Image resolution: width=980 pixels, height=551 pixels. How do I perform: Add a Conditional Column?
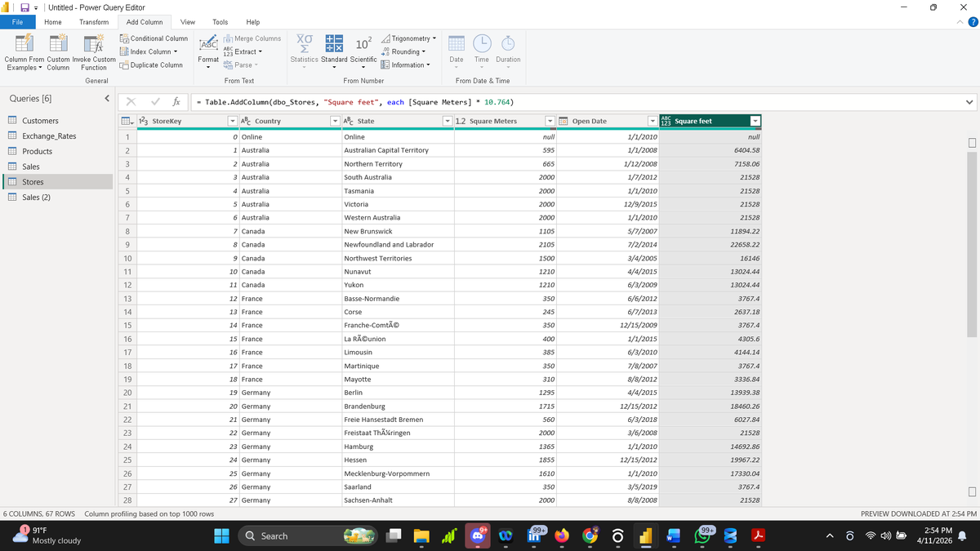point(154,38)
